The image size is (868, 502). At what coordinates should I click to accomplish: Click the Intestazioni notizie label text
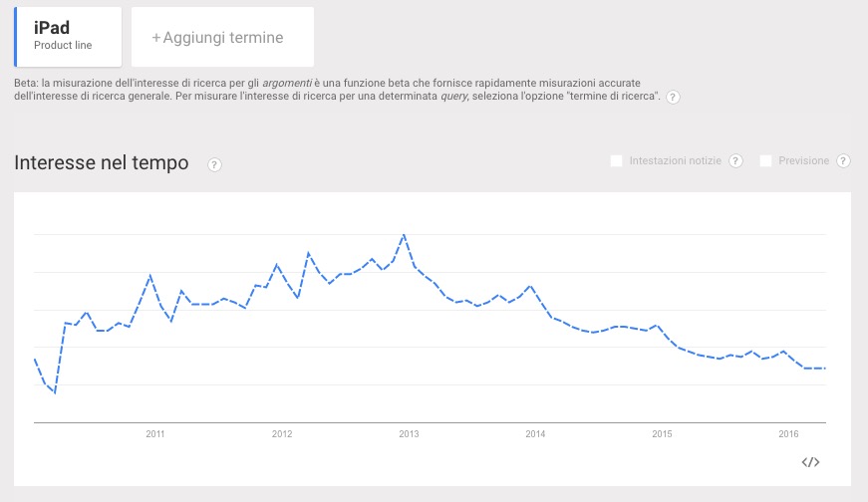675,161
